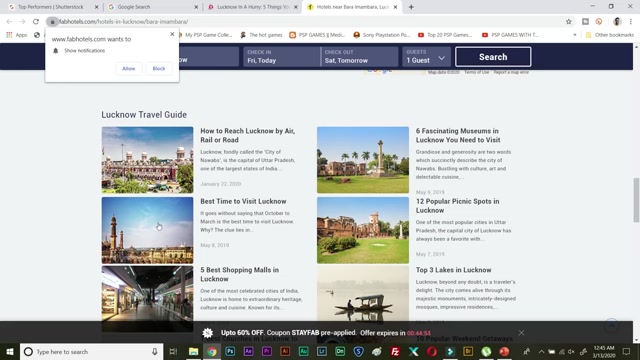Click the picnic spots thumbnail image
This screenshot has height=360, width=640.
click(x=363, y=230)
